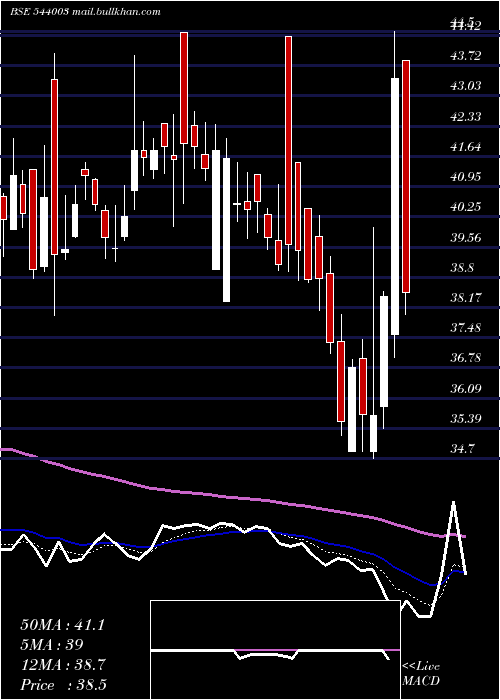500x700 pixels.
Task: Click the 38.17 price axis label
Action: coord(466,297)
